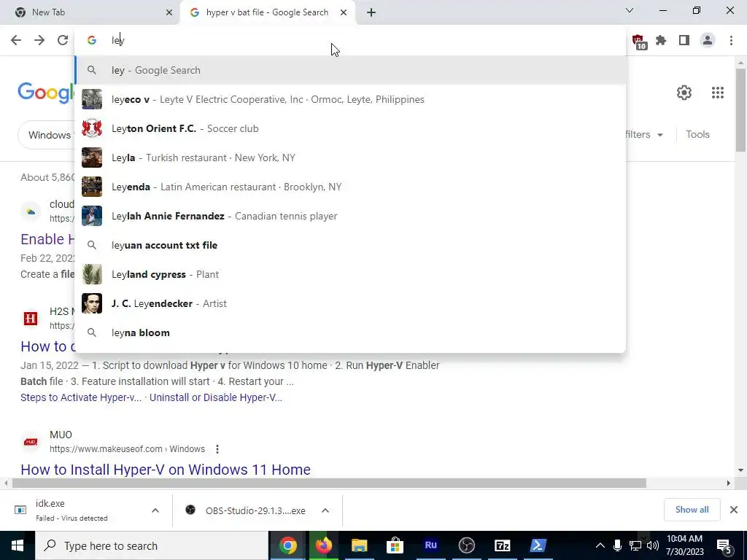Pick the Leyenda Latin American restaurant suggestion

(x=350, y=187)
